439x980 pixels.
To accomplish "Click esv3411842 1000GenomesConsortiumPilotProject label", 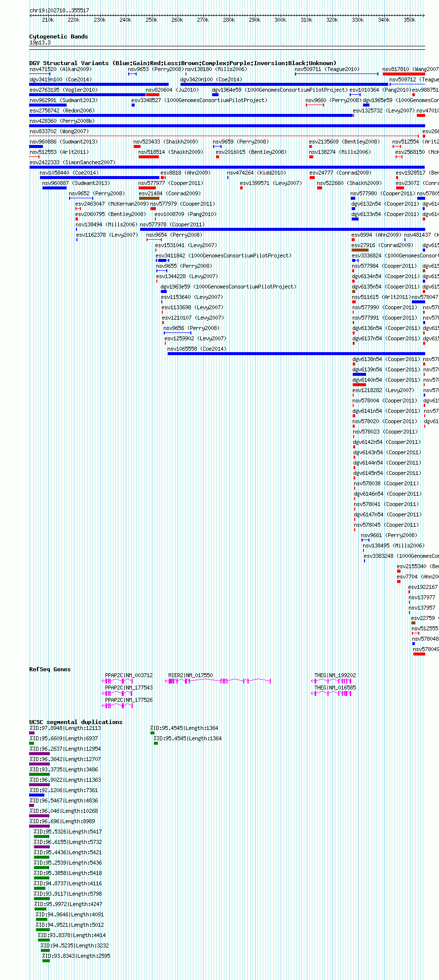I will pos(223,255).
